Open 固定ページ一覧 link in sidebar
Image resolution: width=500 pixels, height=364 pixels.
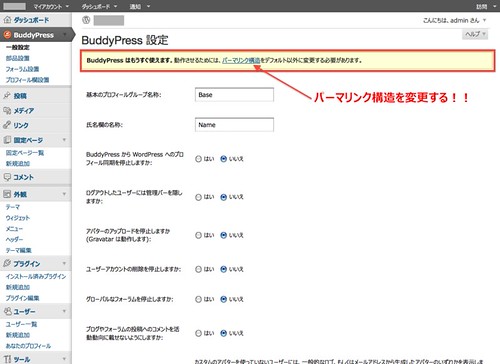click(x=25, y=153)
